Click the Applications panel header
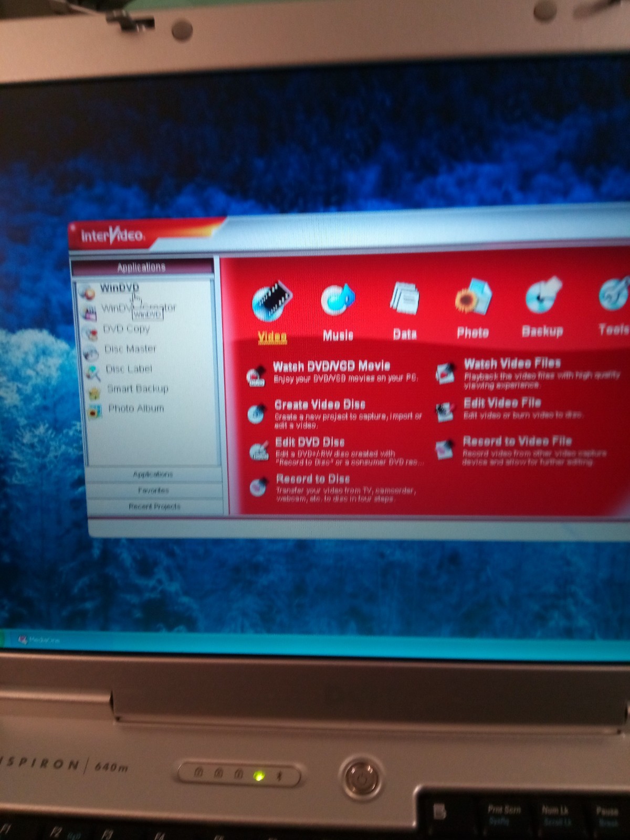 pyautogui.click(x=142, y=267)
